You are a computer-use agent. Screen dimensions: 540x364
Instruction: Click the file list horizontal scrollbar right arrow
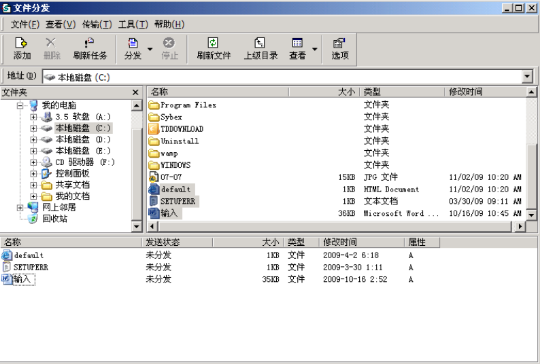click(520, 226)
